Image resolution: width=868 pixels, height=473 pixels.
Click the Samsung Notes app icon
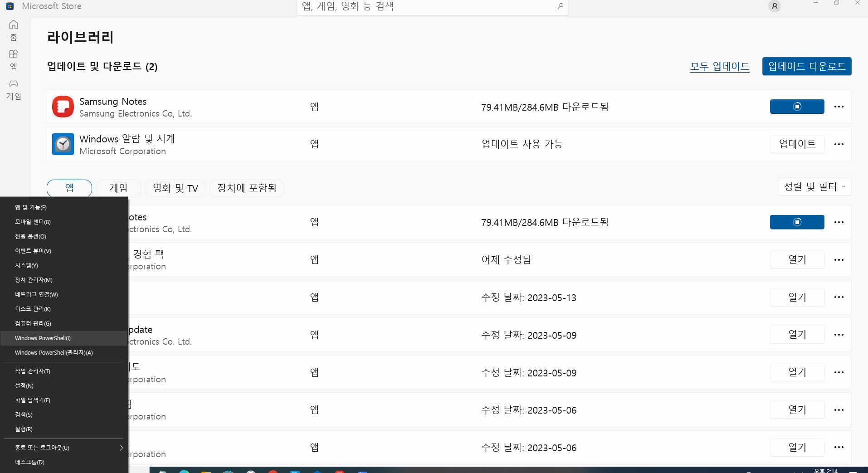[x=63, y=107]
